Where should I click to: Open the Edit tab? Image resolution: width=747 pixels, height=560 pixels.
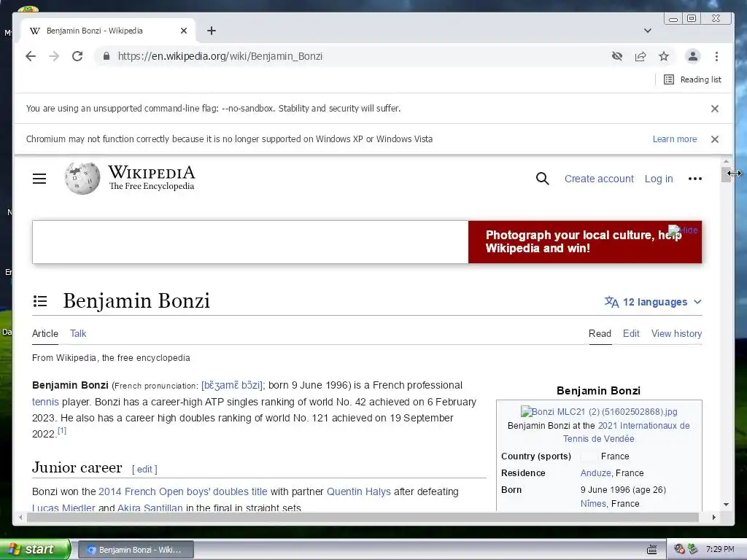(631, 333)
